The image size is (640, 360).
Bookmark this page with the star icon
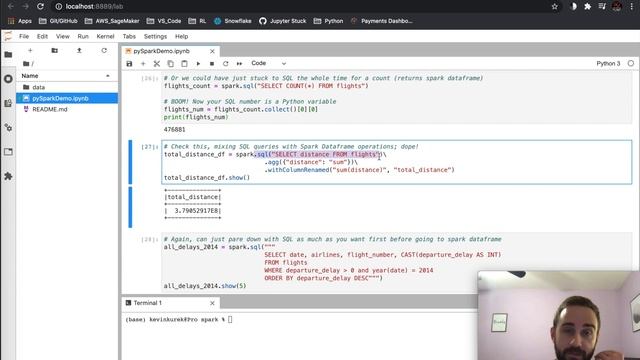(x=554, y=7)
